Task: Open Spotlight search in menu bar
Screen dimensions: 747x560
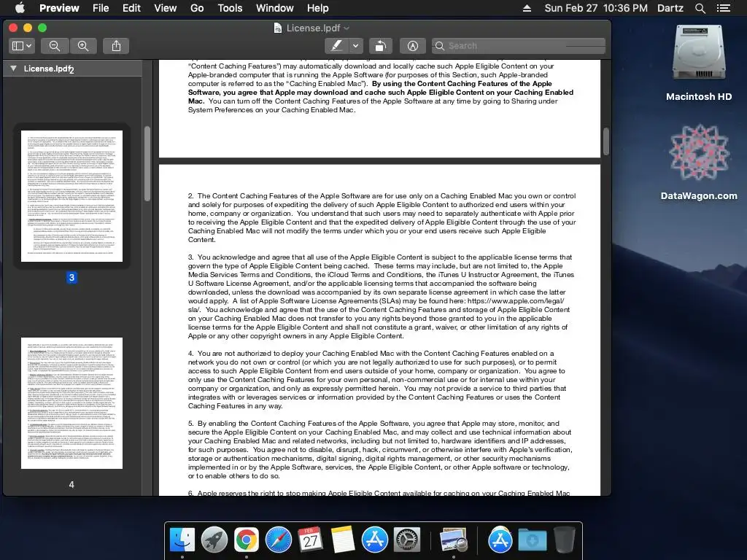Action: pyautogui.click(x=700, y=8)
